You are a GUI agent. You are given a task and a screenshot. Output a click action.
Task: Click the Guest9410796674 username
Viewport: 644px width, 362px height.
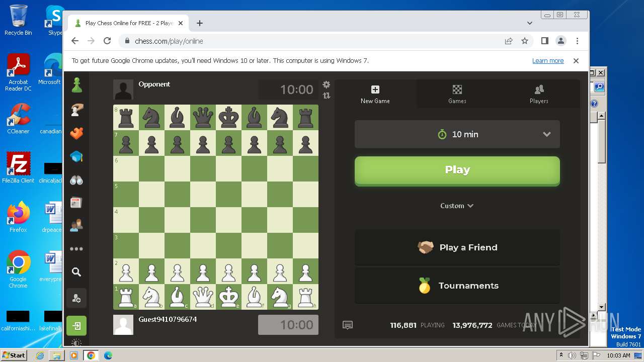(x=168, y=319)
